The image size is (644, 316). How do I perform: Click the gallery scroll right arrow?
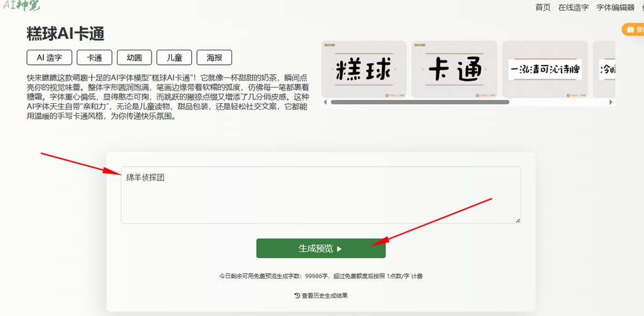point(611,102)
